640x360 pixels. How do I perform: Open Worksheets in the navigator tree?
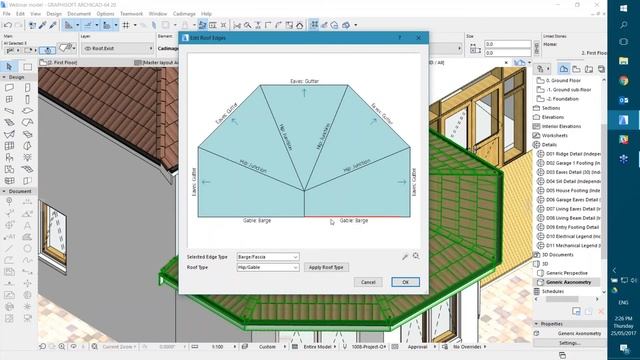(x=554, y=135)
